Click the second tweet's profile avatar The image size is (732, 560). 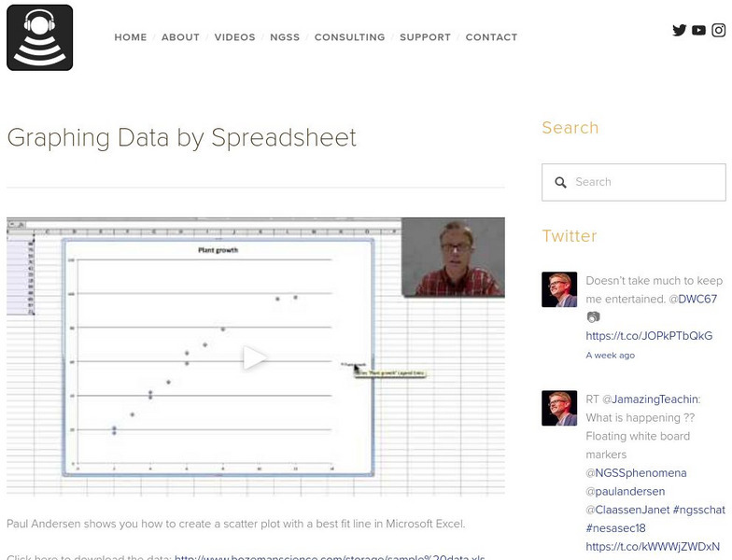(559, 408)
